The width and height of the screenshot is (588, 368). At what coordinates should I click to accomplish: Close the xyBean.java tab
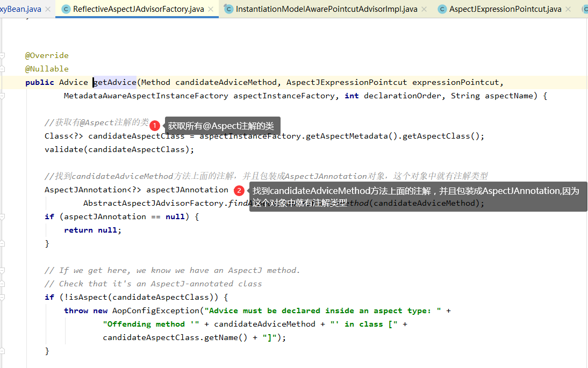tap(48, 9)
